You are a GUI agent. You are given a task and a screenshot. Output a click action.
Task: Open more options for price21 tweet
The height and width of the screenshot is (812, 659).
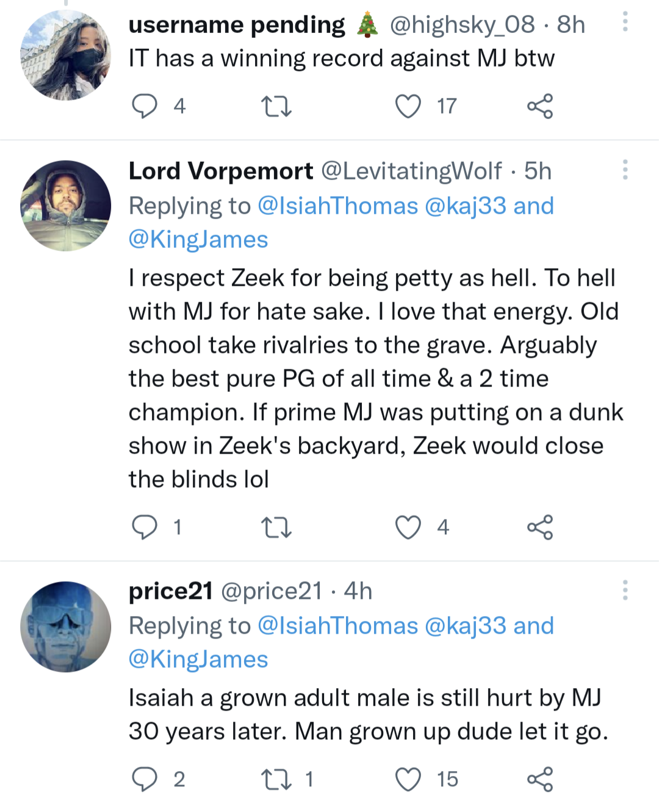click(625, 590)
